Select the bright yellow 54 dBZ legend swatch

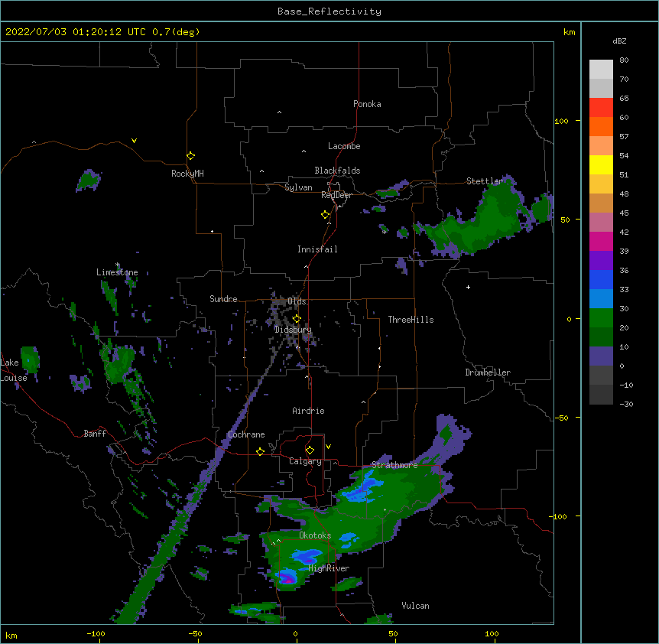(x=601, y=164)
